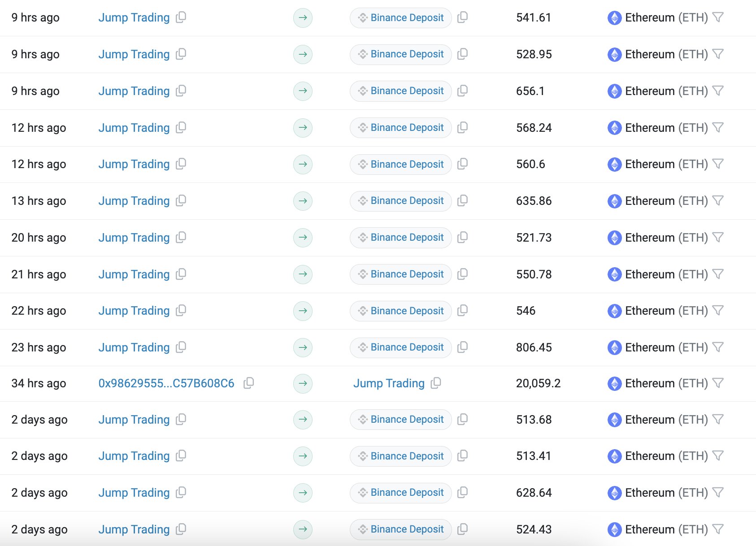Click the green arrow in the 550.78 row
This screenshot has height=546, width=756.
click(x=303, y=274)
